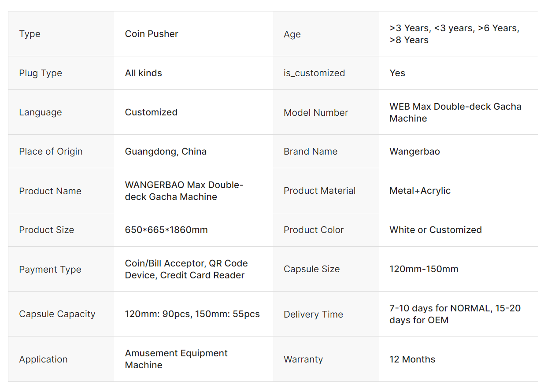Screen dimensions: 555x392
Task: Select the "Guangdong, China" origin value
Action: click(166, 152)
